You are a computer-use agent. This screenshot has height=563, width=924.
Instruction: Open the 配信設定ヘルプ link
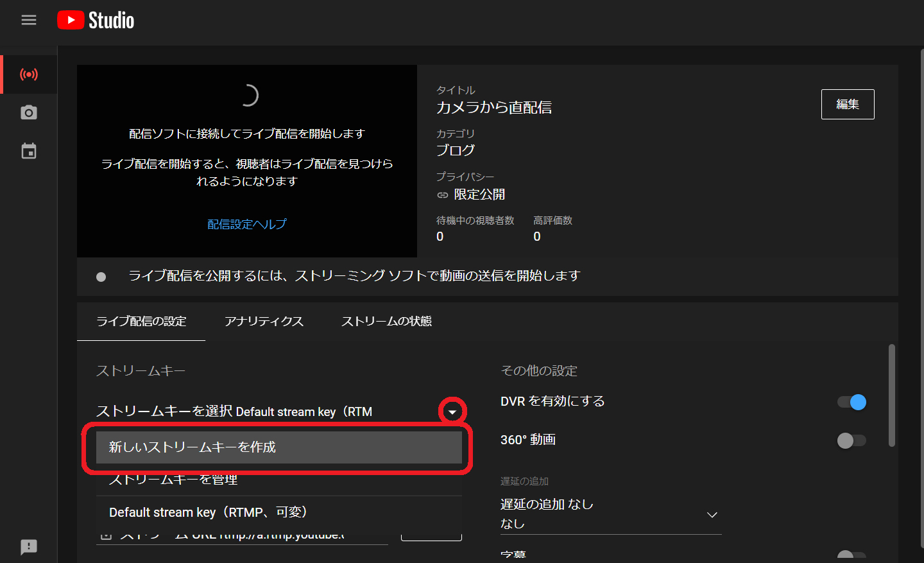point(247,224)
